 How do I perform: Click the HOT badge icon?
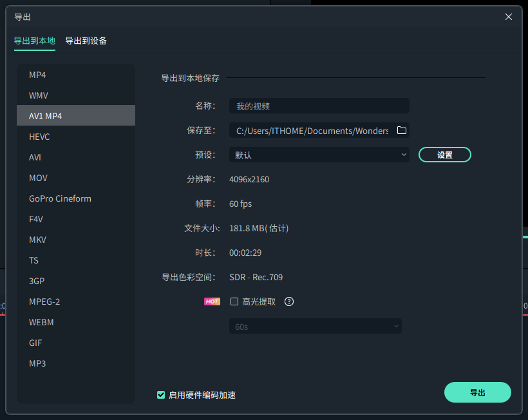(212, 301)
